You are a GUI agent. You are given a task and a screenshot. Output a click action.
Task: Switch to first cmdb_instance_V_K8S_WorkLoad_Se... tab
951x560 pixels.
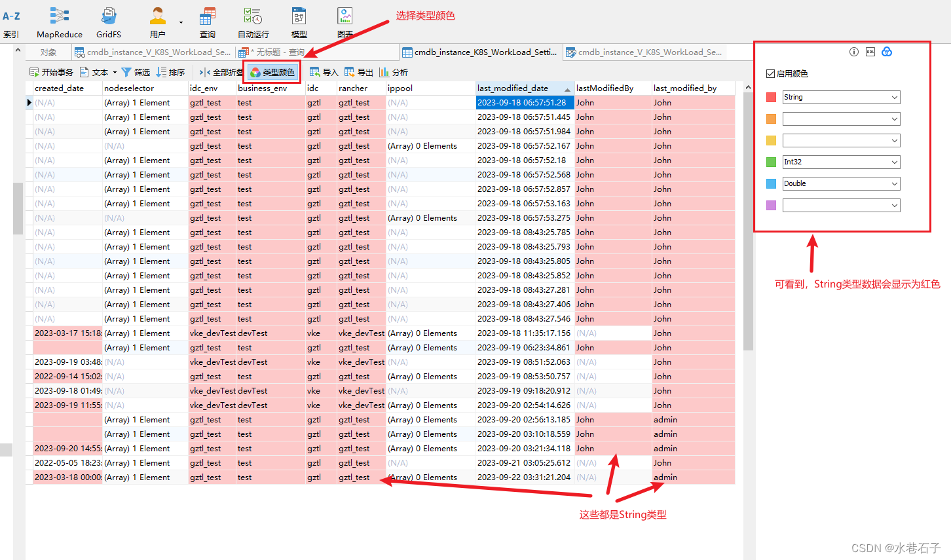pos(153,52)
